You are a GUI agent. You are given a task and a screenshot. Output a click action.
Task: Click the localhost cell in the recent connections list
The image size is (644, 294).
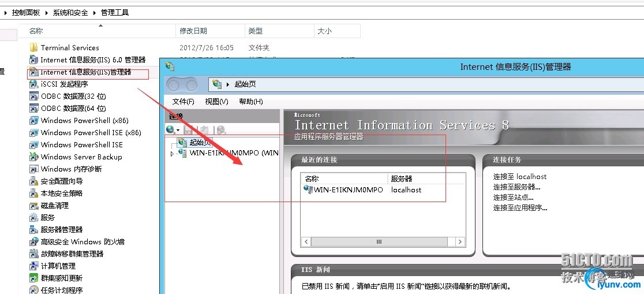point(406,189)
